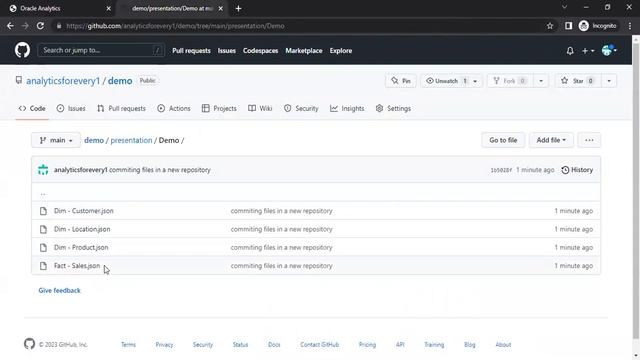
Task: Open Privacy in the footer
Action: point(164,345)
